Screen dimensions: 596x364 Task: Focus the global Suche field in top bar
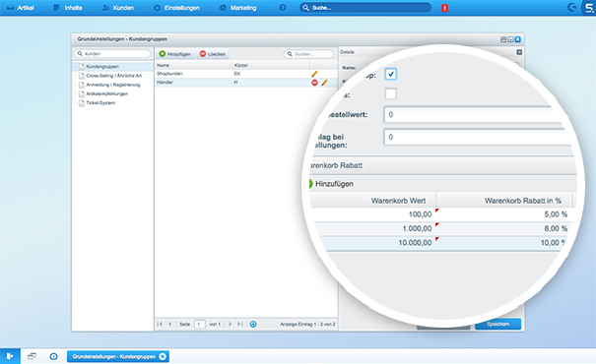click(365, 8)
